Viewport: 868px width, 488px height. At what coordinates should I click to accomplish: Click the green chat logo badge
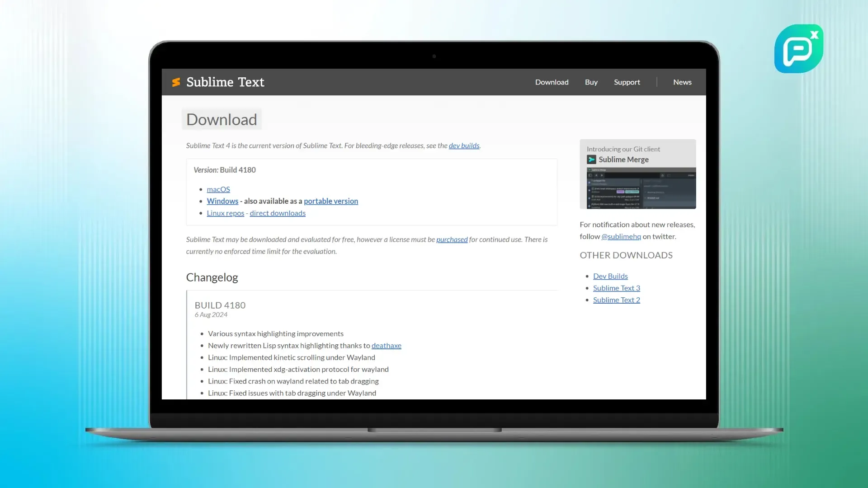pyautogui.click(x=799, y=49)
